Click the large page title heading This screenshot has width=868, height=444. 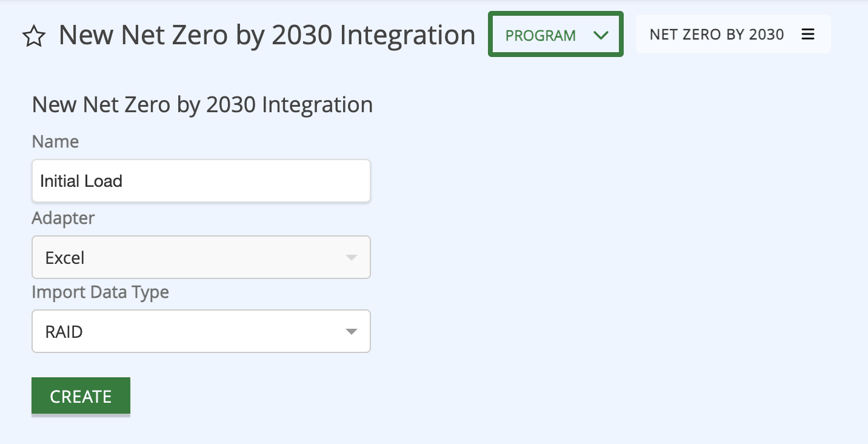coord(267,35)
